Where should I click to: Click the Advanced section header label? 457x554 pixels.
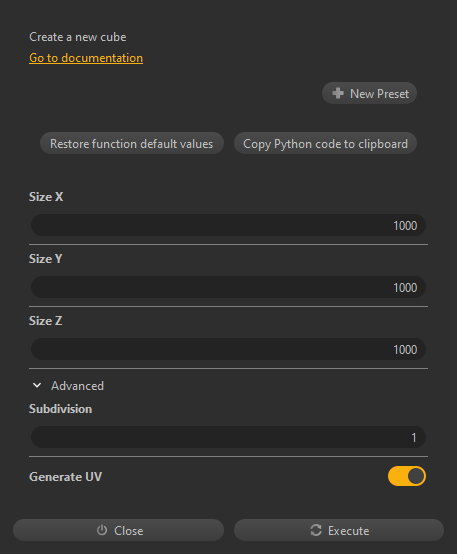pos(77,386)
